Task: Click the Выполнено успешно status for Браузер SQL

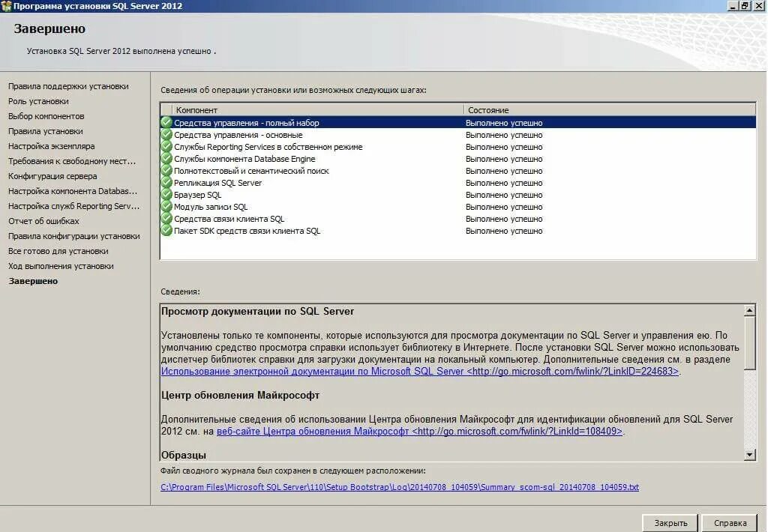Action: [504, 195]
